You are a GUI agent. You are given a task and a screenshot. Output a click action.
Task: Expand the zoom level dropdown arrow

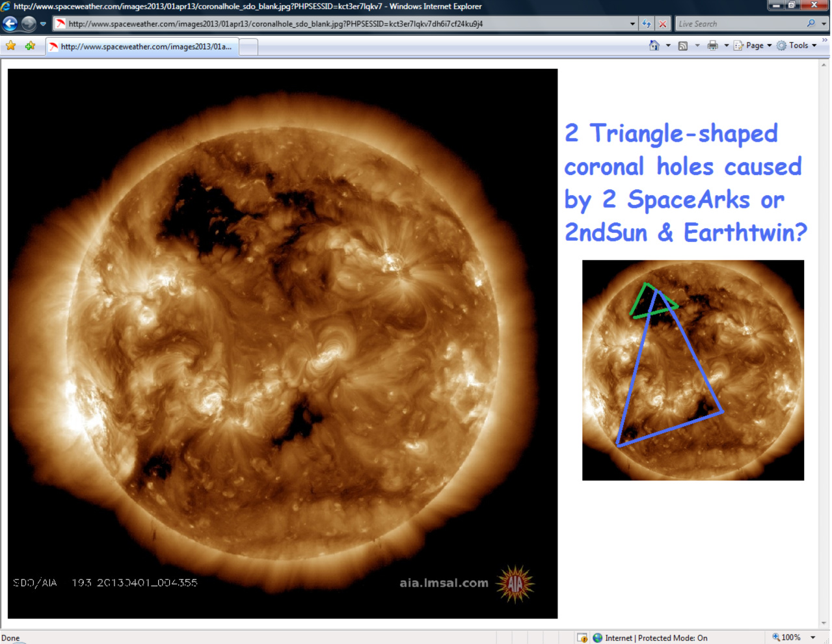tap(812, 637)
